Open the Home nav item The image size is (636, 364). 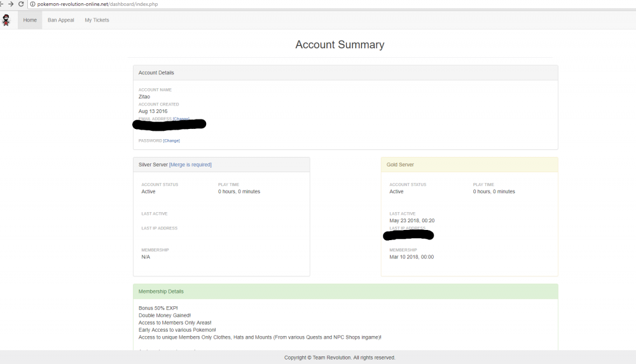tap(30, 20)
